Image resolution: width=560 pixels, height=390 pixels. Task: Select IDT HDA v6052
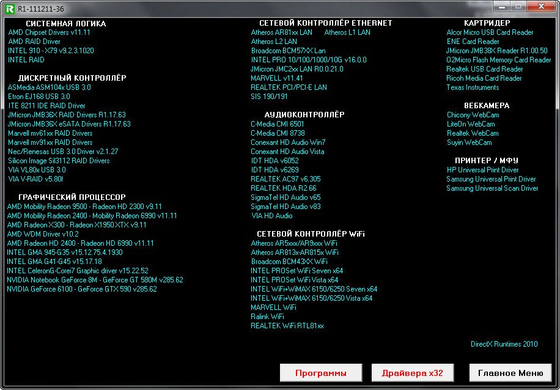tap(275, 161)
